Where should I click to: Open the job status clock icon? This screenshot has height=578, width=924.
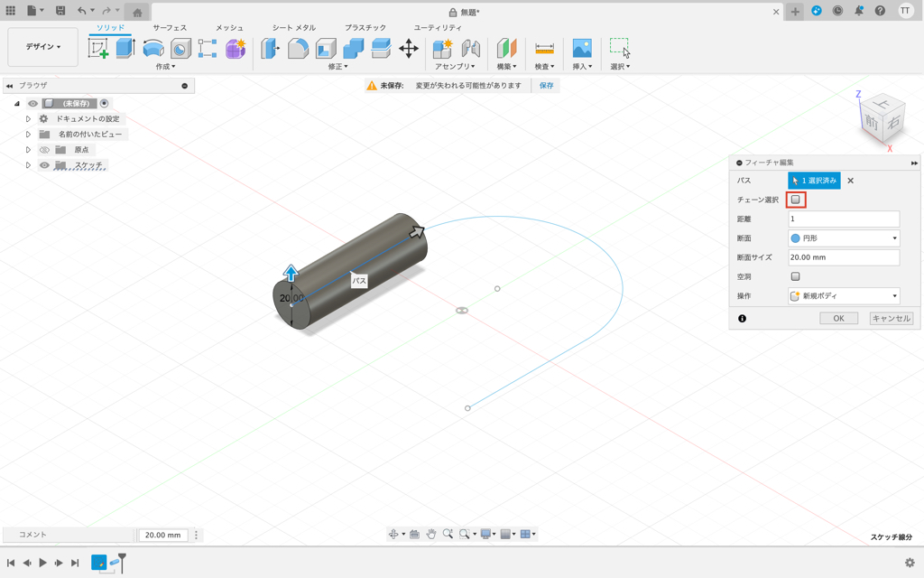(837, 11)
